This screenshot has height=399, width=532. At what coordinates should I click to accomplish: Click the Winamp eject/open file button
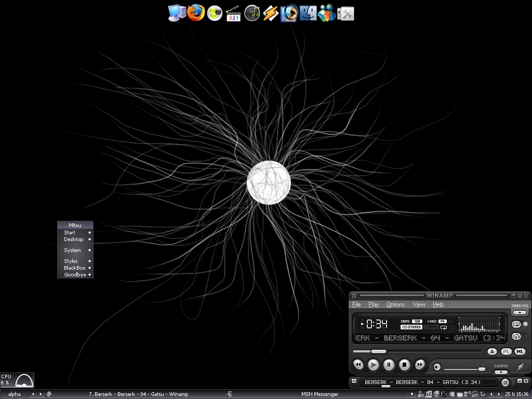492,352
